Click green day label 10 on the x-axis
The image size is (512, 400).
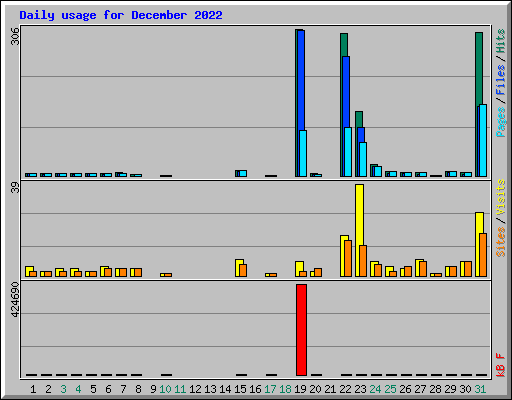(x=165, y=389)
